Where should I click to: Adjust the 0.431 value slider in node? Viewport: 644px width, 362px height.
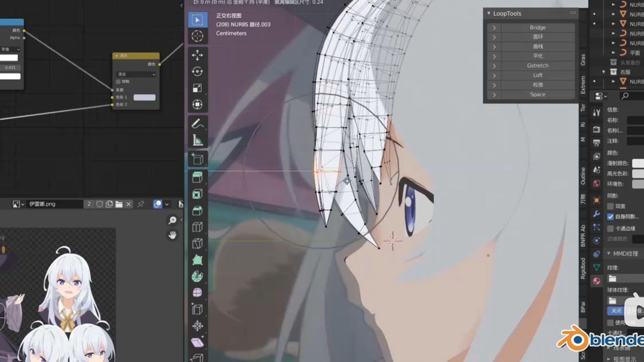click(x=10, y=68)
